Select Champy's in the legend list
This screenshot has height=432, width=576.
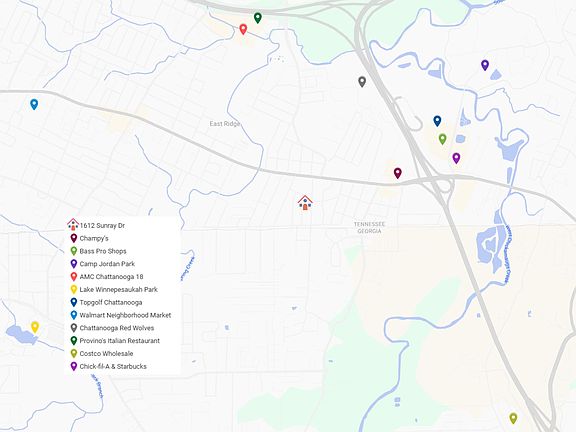94,238
